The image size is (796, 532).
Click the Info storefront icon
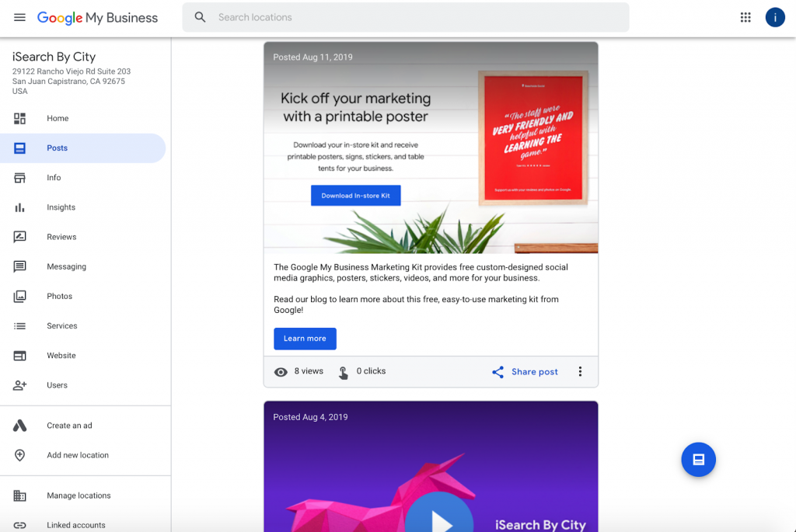point(19,178)
